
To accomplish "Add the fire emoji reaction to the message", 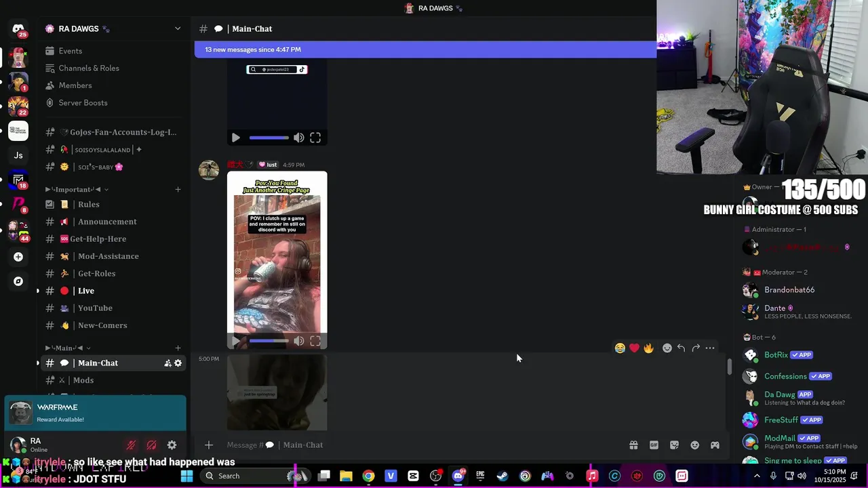I will (648, 348).
